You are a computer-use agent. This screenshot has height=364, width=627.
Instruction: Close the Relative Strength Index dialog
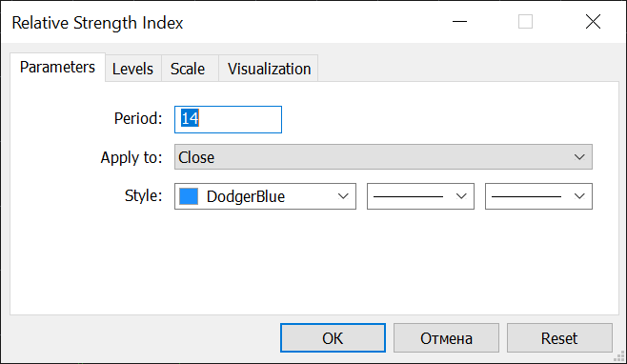point(593,22)
